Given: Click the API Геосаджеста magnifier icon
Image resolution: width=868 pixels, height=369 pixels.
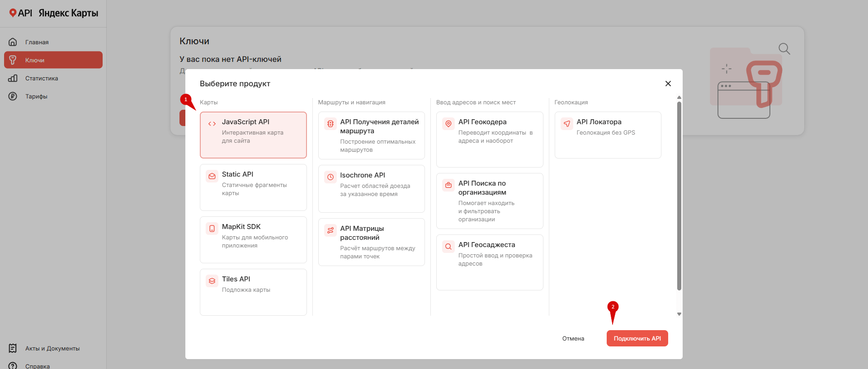Looking at the screenshot, I should coord(448,247).
